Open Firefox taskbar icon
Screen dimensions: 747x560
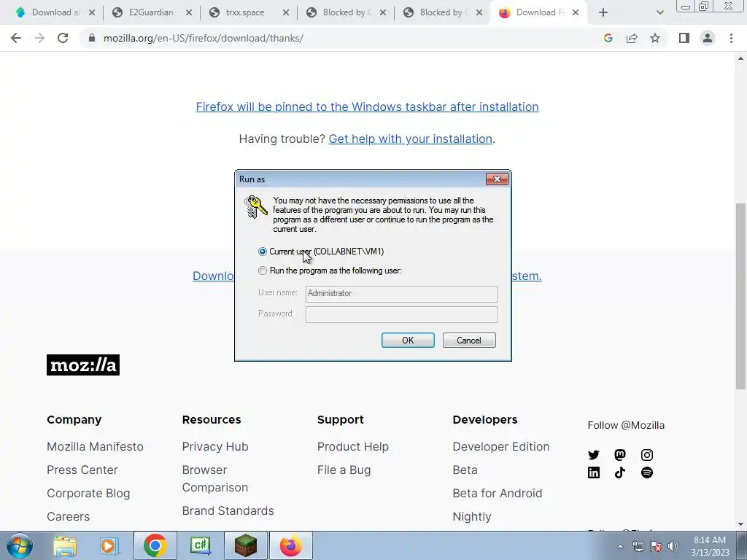(x=291, y=545)
